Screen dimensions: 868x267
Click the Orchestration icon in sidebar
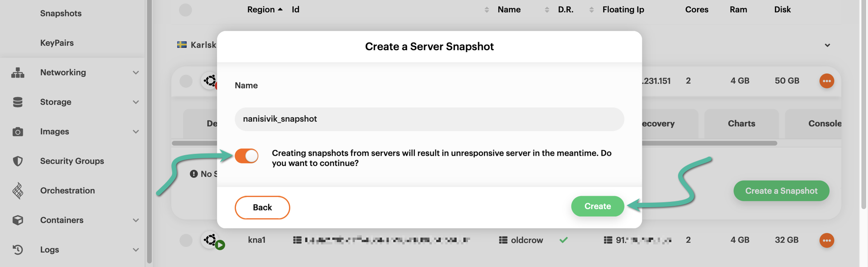pos(18,191)
